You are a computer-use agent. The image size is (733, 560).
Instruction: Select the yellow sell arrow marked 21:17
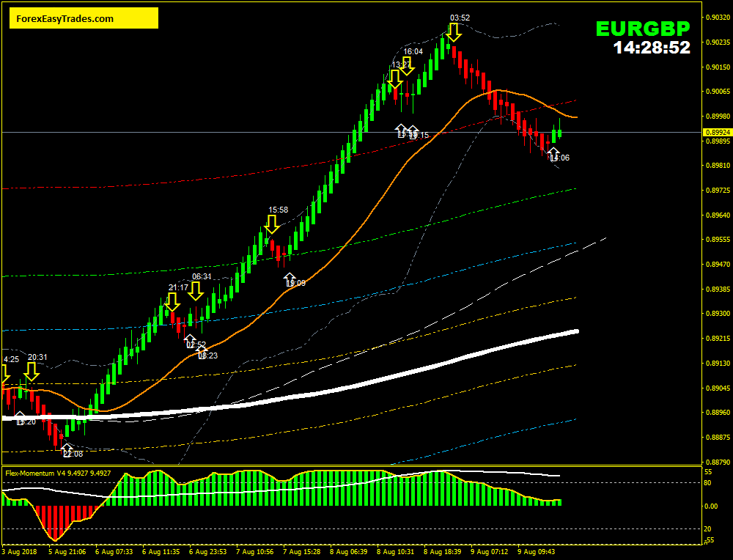(172, 301)
